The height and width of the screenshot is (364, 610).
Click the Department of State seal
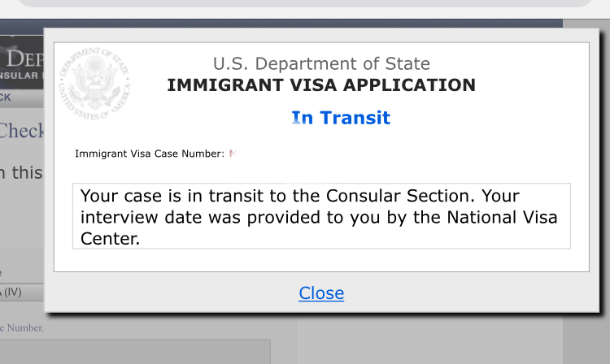pos(94,84)
